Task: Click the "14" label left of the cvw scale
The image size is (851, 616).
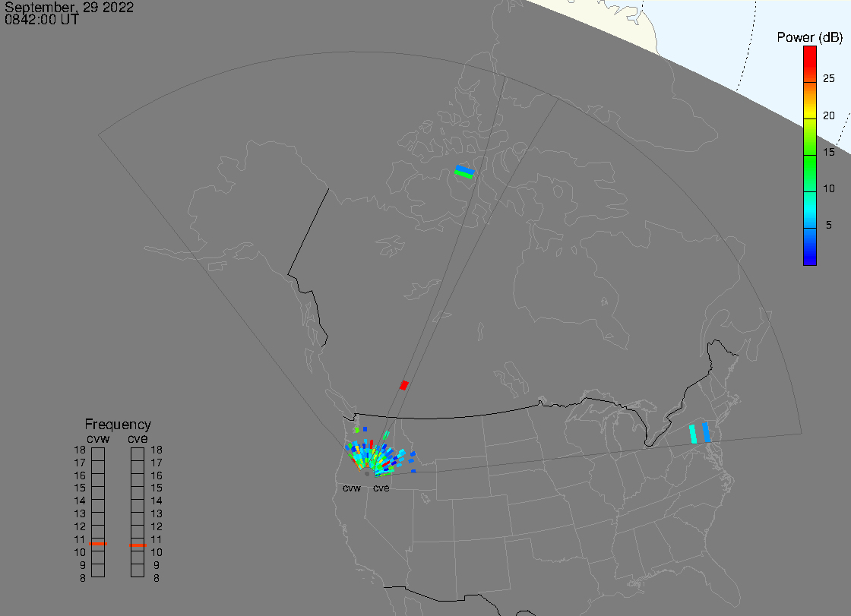Action: pos(80,501)
